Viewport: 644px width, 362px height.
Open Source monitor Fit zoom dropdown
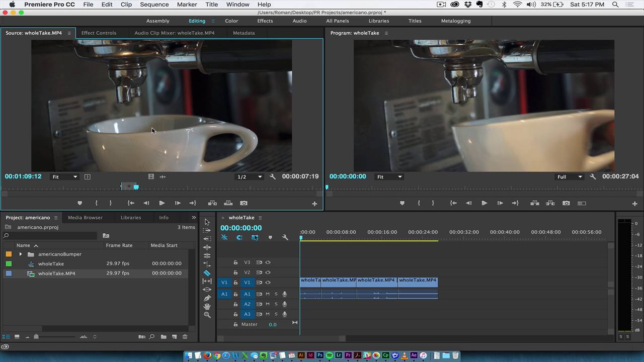(x=65, y=176)
